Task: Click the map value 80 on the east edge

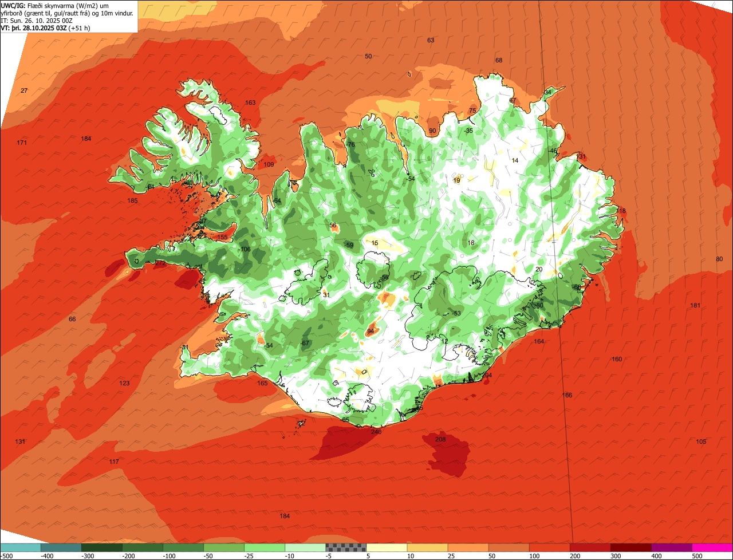Action: (x=719, y=259)
